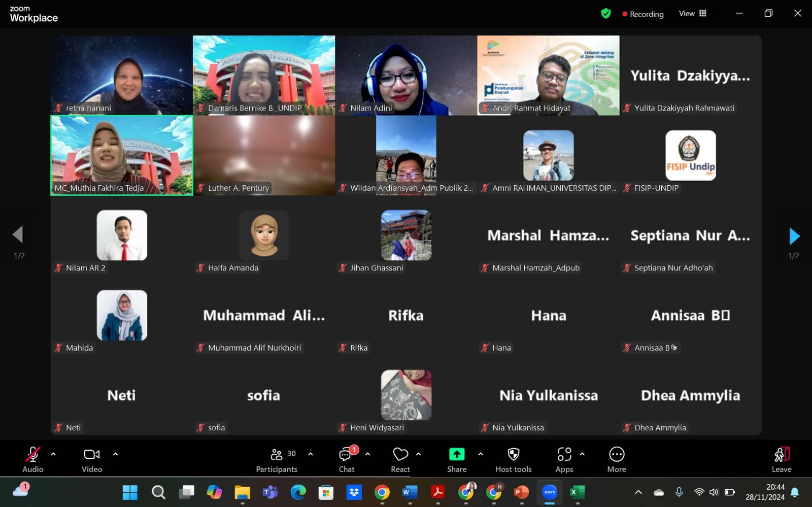Expand the audio options arrow
The width and height of the screenshot is (812, 507).
53,454
